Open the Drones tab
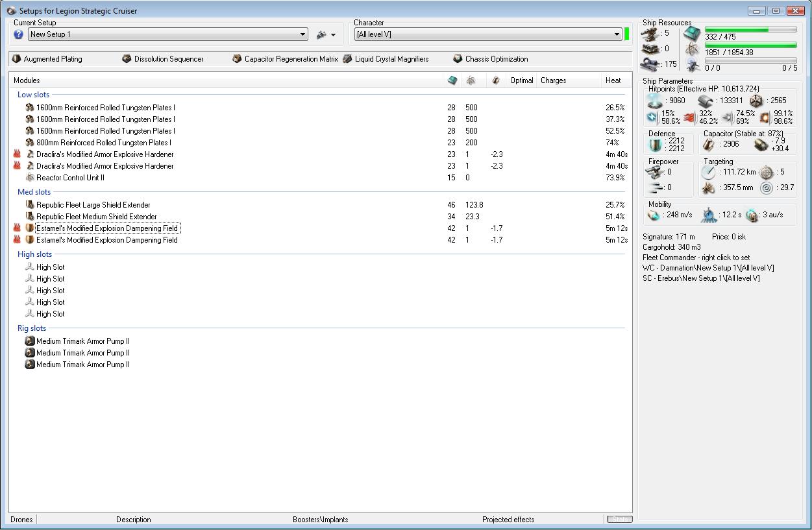The image size is (812, 530). tap(21, 520)
